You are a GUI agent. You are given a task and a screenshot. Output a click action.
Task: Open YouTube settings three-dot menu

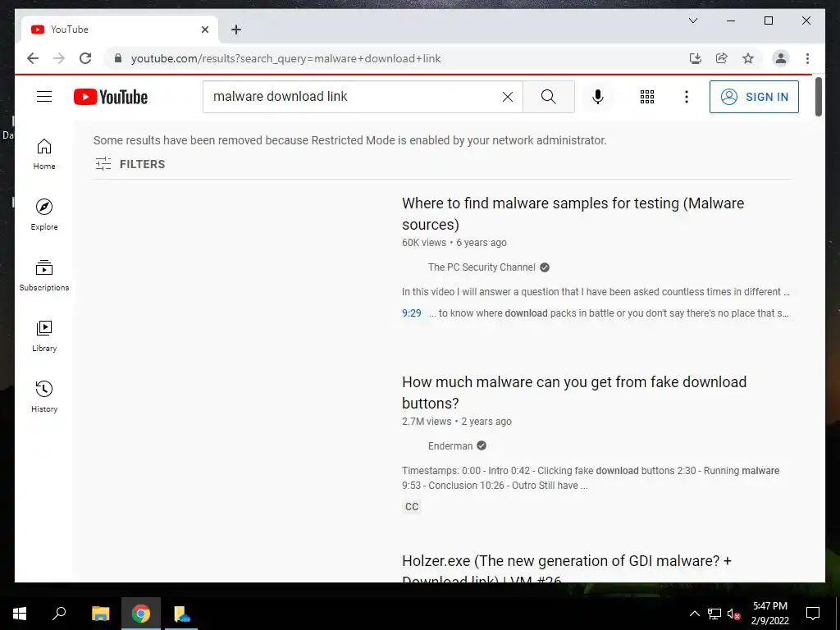(x=687, y=97)
